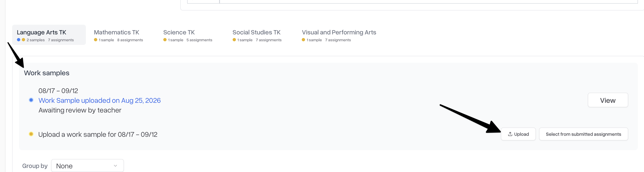Select the Visual and Performing Arts tab

point(339,35)
